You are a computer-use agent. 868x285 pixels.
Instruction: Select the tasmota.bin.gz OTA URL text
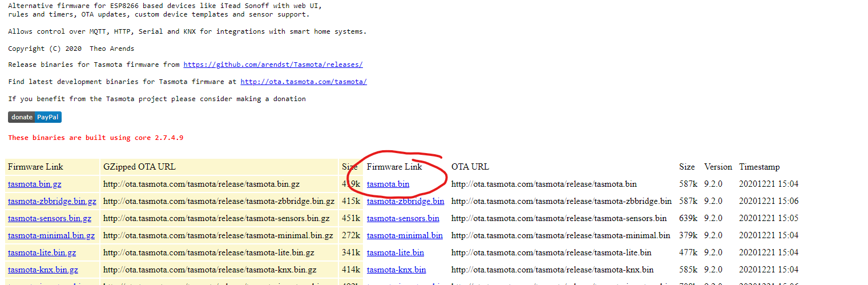(x=201, y=184)
